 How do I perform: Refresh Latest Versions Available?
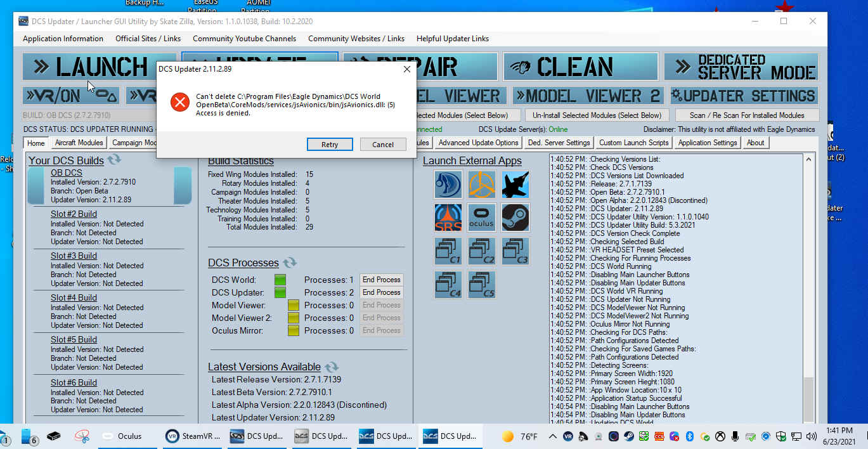[332, 367]
